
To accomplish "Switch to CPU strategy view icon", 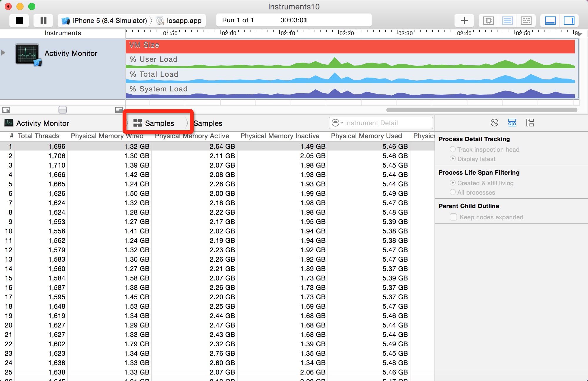I will click(488, 21).
